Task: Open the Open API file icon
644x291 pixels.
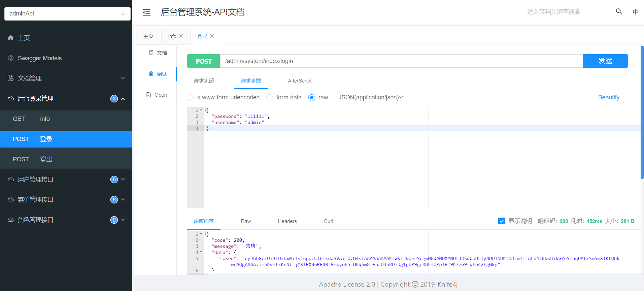Action: [x=149, y=95]
